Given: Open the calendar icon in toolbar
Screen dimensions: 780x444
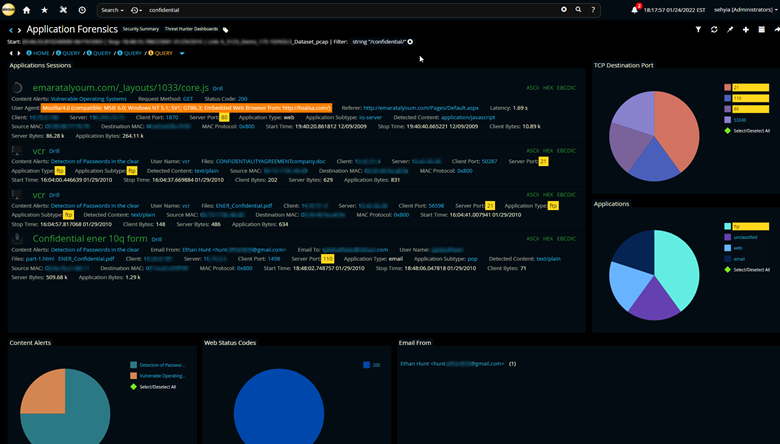Looking at the screenshot, I should pos(762,30).
